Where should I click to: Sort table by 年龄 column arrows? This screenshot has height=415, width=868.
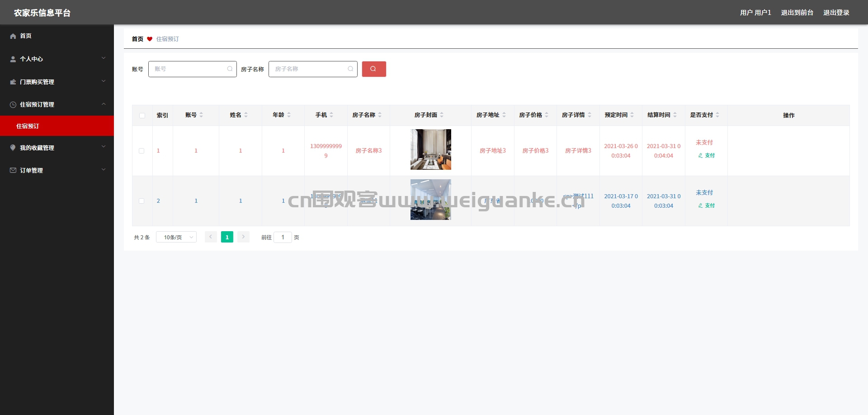point(289,115)
